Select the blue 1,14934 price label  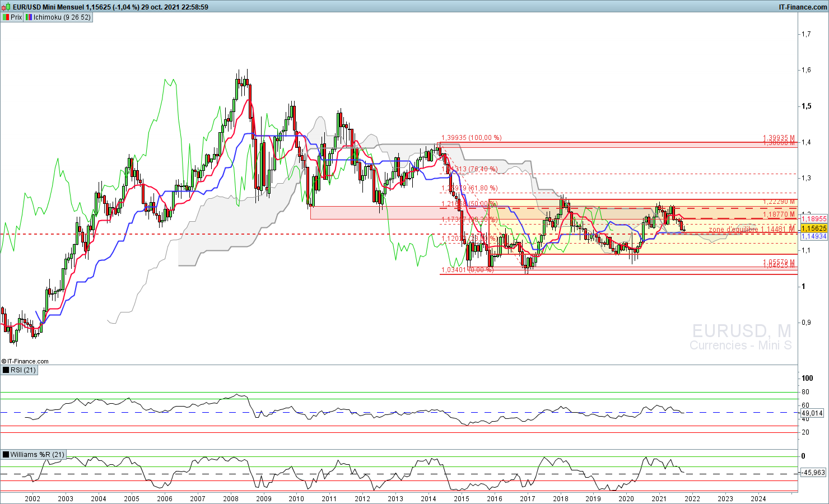pos(813,236)
